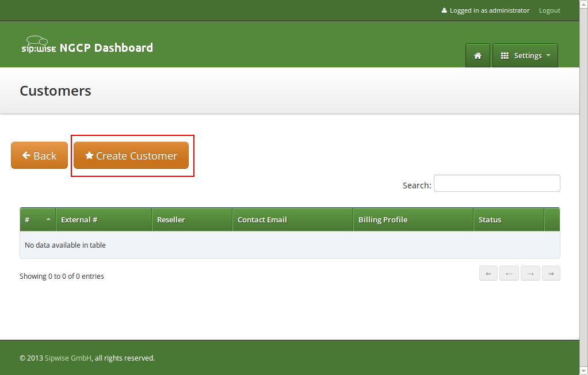Click the Create Customer button
The width and height of the screenshot is (588, 375).
coord(131,156)
